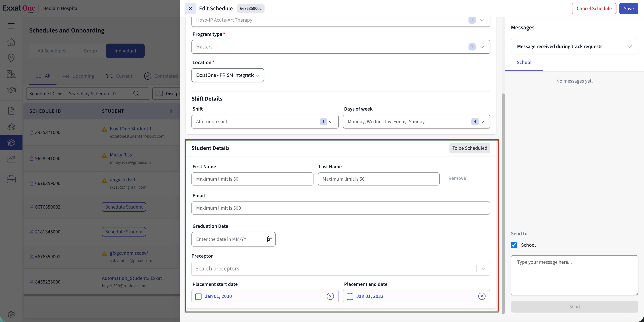Open Automation_Student3 Exxat link
644x322 pixels.
click(x=132, y=278)
